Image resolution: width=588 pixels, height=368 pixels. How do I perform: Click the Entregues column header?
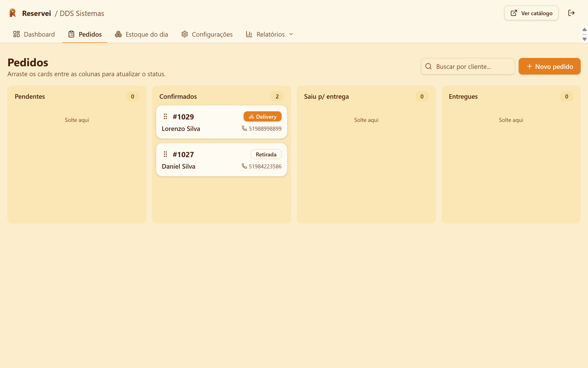coord(463,97)
